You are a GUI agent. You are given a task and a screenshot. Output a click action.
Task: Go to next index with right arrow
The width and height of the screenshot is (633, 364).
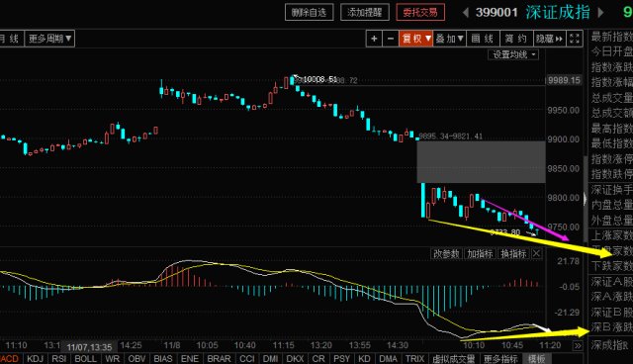[600, 13]
